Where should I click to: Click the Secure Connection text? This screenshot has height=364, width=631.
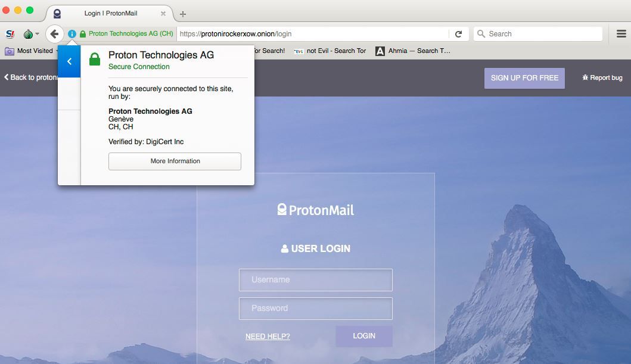click(x=139, y=67)
